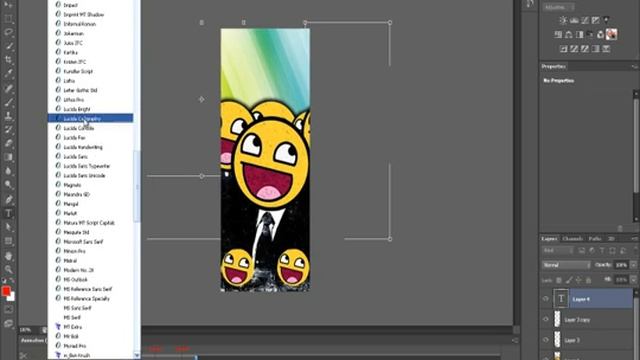Image resolution: width=640 pixels, height=360 pixels.
Task: Select the Layer 2 copy thumbnail
Action: (x=557, y=319)
